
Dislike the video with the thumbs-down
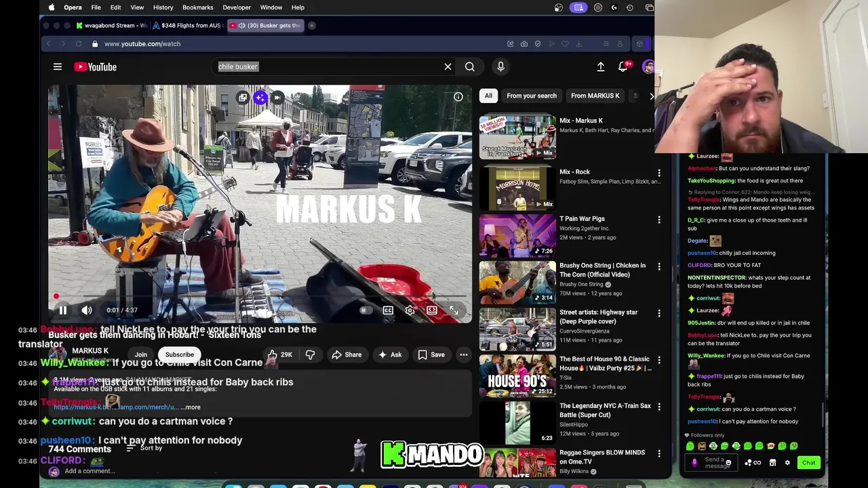[x=310, y=354]
